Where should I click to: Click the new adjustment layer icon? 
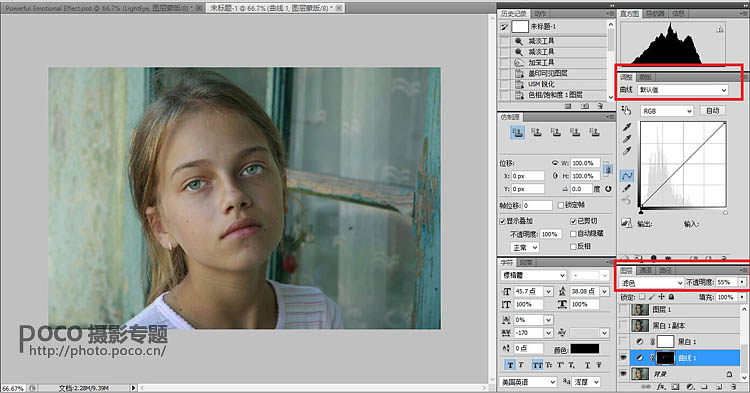[x=690, y=387]
